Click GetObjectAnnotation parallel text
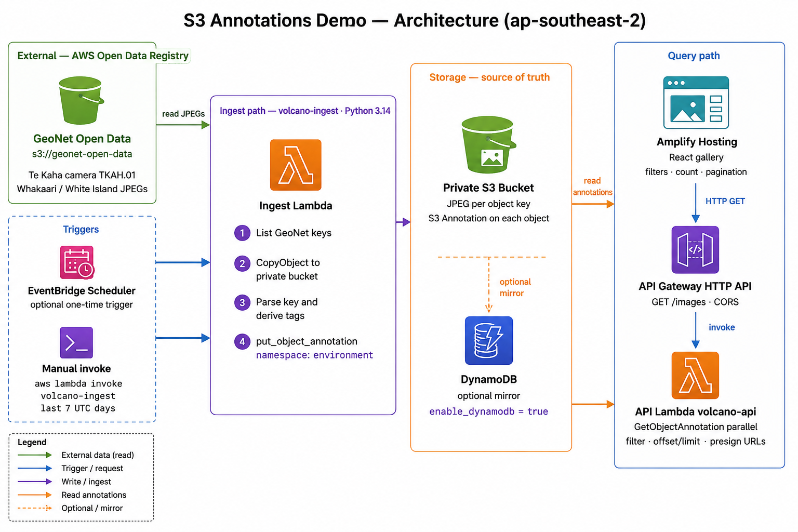The image size is (798, 532). pos(696,427)
